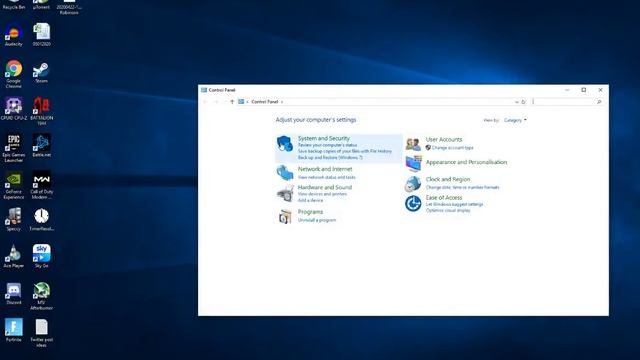The image size is (640, 360).
Task: Open the User Accounts heading link
Action: pyautogui.click(x=444, y=140)
